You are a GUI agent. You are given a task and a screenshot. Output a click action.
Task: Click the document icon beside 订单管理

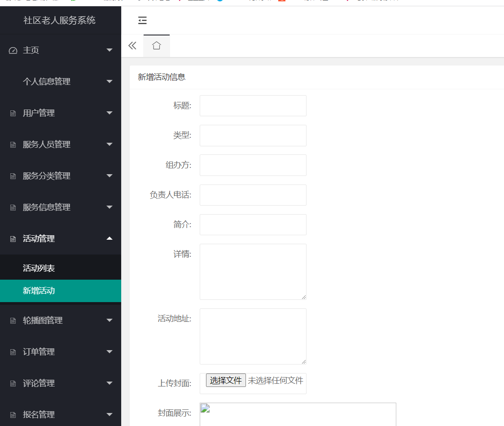coord(12,351)
